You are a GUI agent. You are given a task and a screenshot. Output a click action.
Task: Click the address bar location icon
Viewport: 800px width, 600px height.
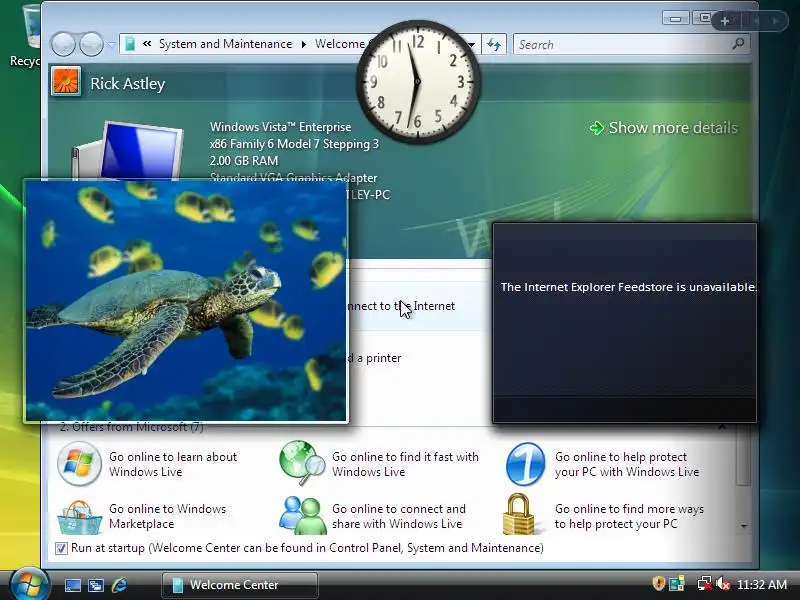(130, 44)
